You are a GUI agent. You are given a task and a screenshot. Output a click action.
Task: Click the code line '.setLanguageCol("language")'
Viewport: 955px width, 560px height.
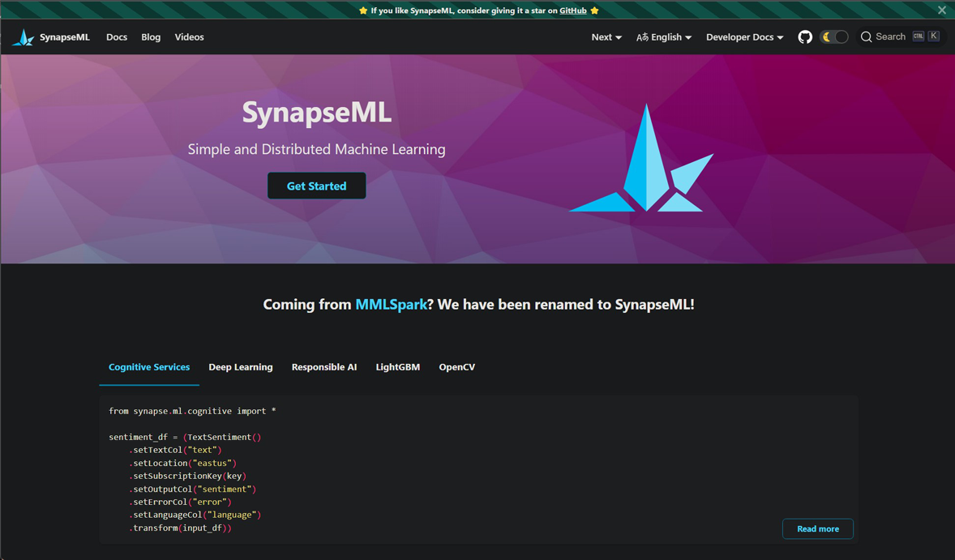tap(195, 515)
